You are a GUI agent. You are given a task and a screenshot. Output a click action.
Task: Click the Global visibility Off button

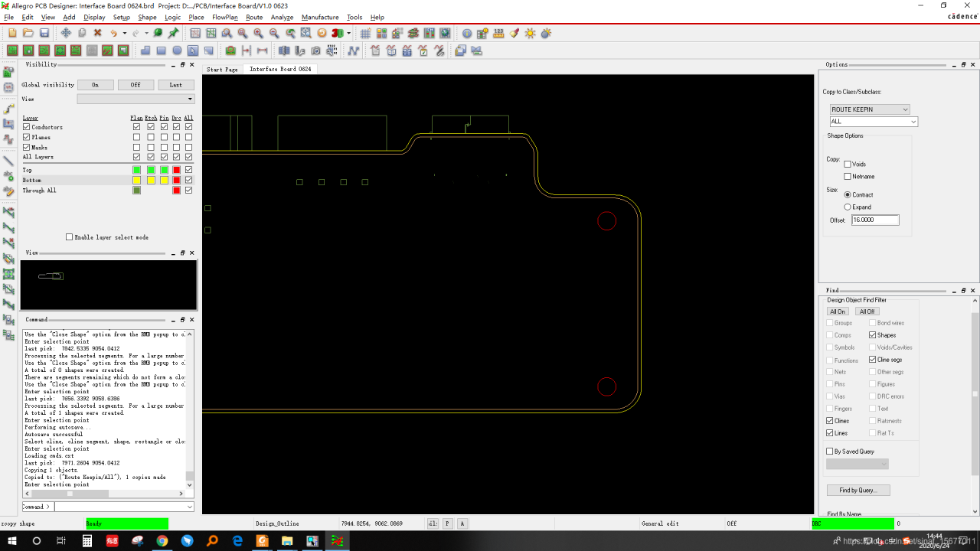[136, 85]
